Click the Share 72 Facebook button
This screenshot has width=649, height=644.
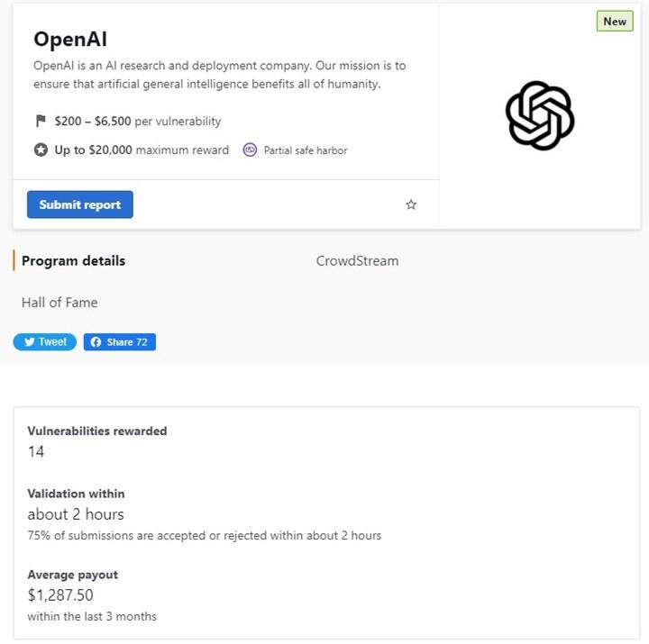point(120,342)
